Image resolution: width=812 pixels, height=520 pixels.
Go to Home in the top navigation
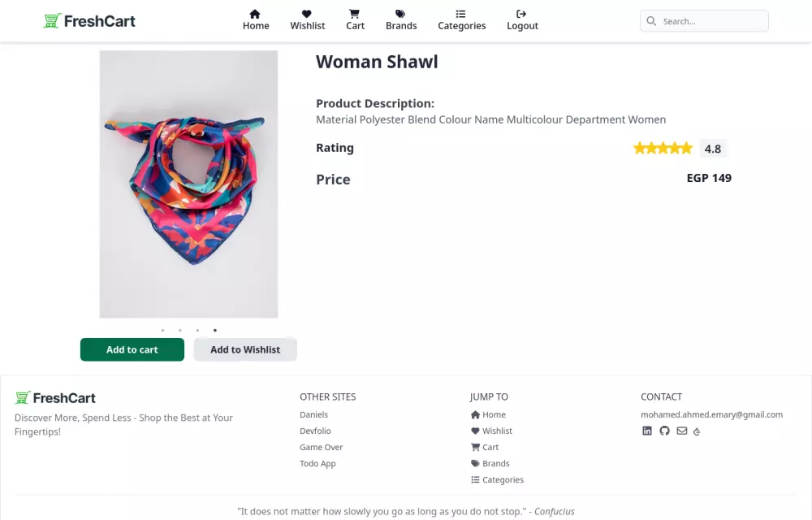256,19
